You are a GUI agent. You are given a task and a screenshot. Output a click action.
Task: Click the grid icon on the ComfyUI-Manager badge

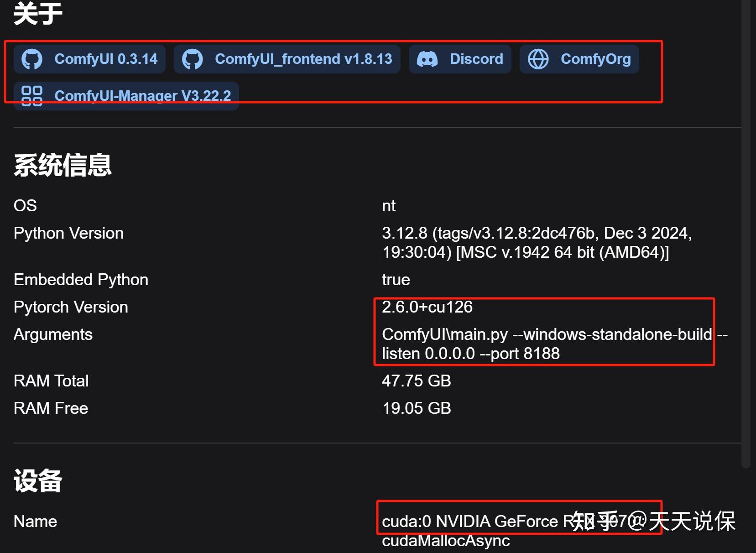click(32, 96)
